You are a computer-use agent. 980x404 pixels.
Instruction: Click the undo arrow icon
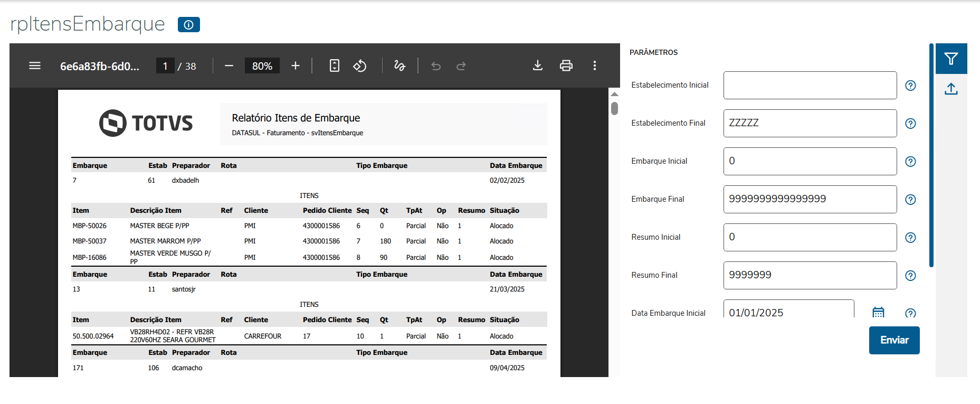[x=436, y=66]
